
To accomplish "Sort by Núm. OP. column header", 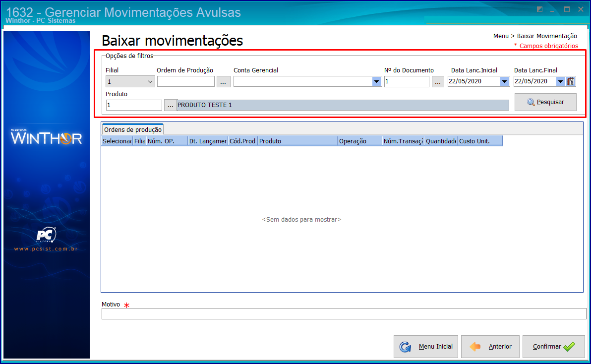I will (167, 141).
